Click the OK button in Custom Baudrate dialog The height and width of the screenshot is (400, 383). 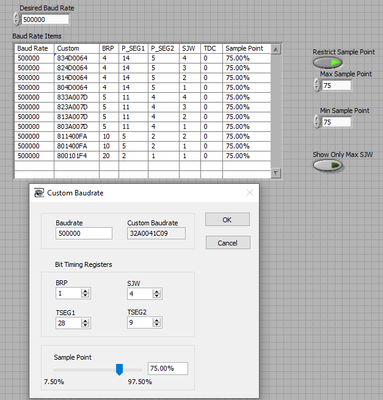coord(227,220)
